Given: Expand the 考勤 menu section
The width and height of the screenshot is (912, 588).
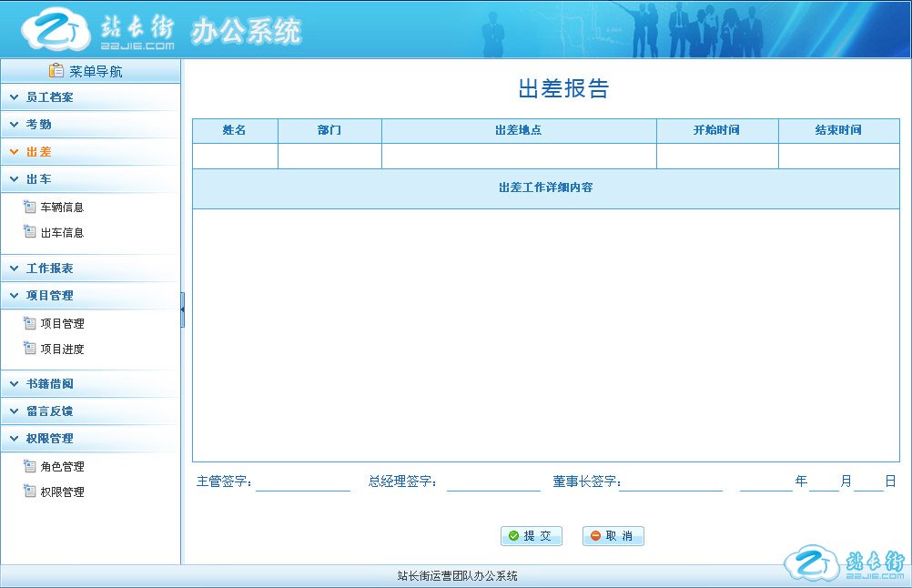Looking at the screenshot, I should click(38, 124).
